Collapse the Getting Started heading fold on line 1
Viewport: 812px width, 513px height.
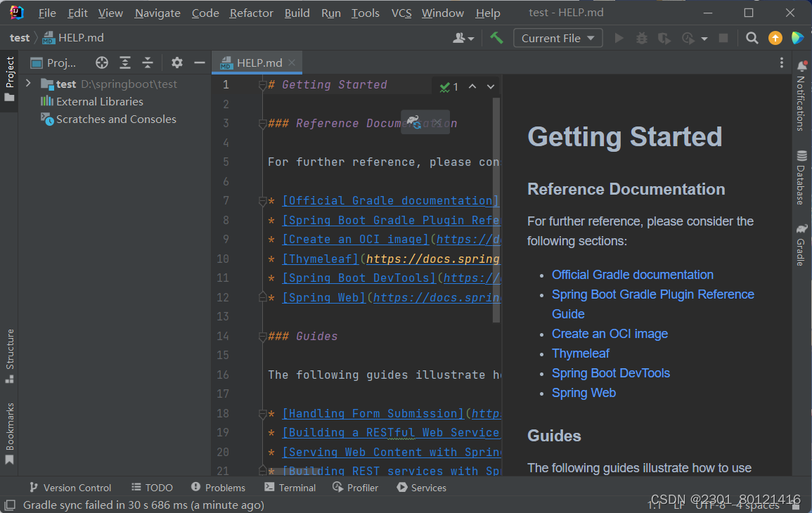point(262,85)
